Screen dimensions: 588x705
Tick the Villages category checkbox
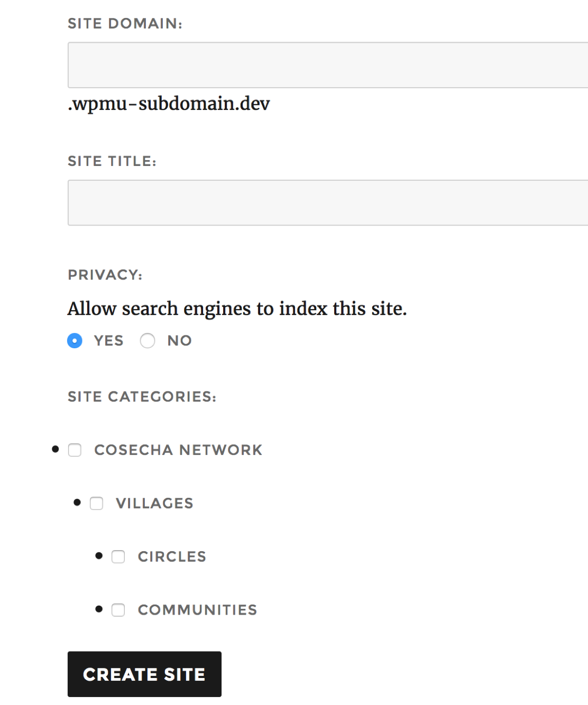click(96, 503)
